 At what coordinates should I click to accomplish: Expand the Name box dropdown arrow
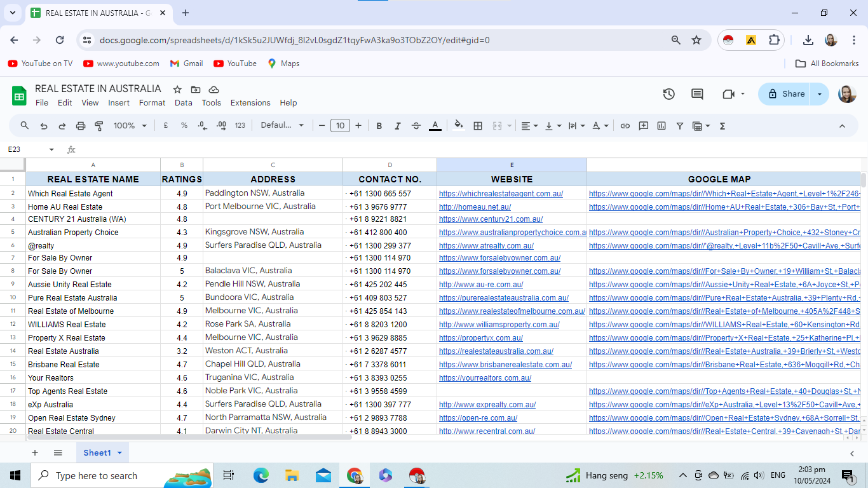[x=51, y=150]
